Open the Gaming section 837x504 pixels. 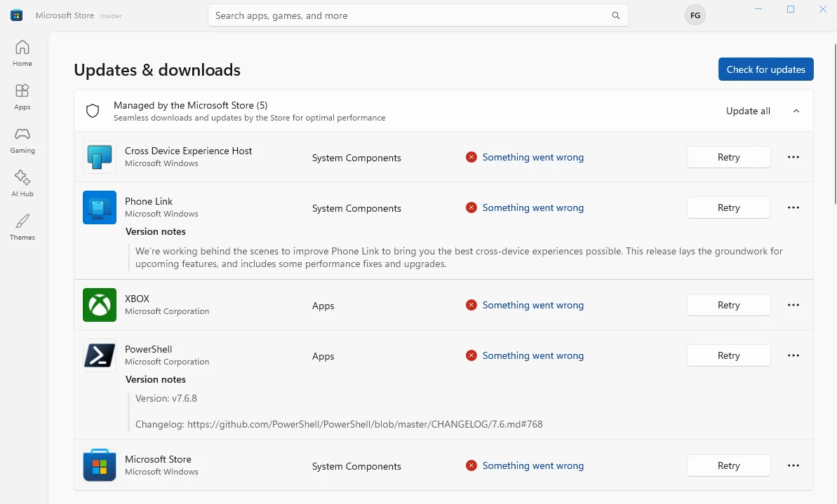click(x=22, y=141)
